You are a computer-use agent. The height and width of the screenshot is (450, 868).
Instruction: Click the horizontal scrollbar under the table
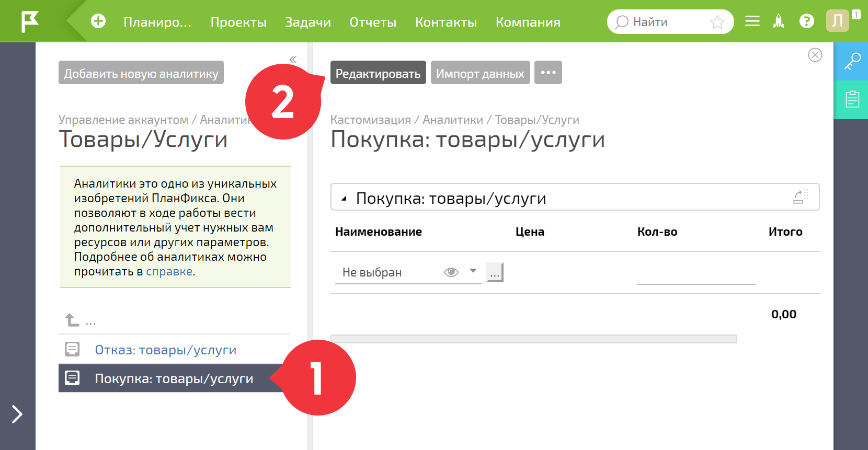click(534, 339)
